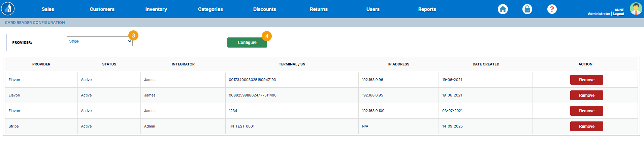Remove the Elavon terminal numbered 1234
Screen dimensions: 644x141
[586, 111]
